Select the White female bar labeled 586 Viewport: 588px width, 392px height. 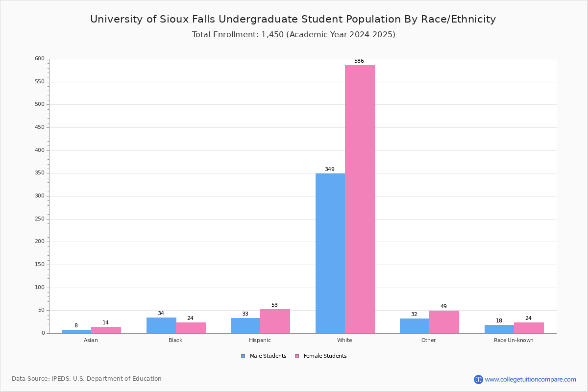(x=360, y=199)
